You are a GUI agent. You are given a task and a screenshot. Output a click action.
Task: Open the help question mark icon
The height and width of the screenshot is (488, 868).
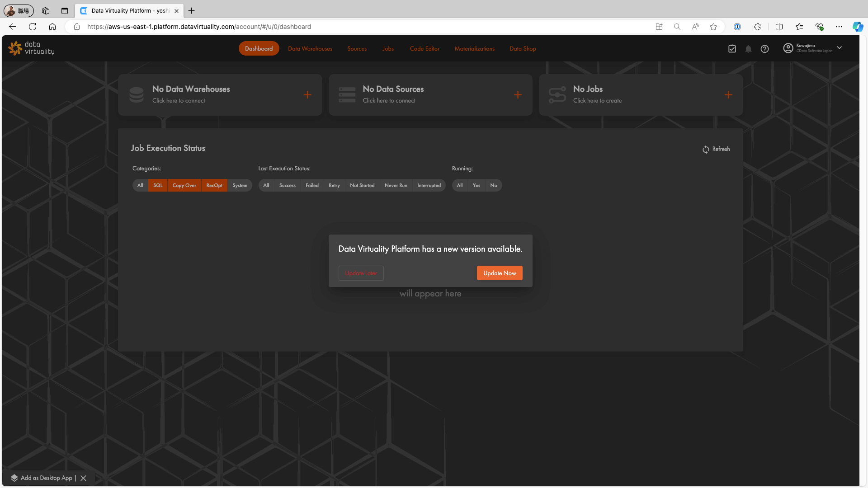(764, 49)
